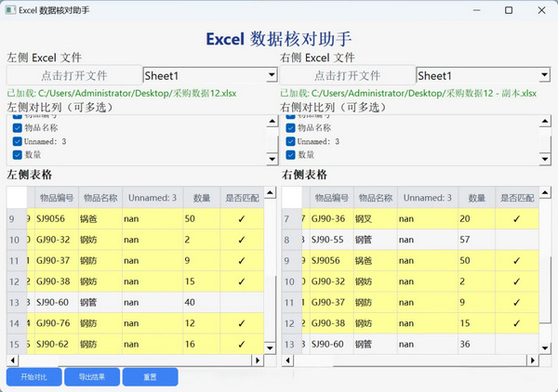Expand the right Sheet1 dropdown
This screenshot has height=392, width=558.
(544, 75)
